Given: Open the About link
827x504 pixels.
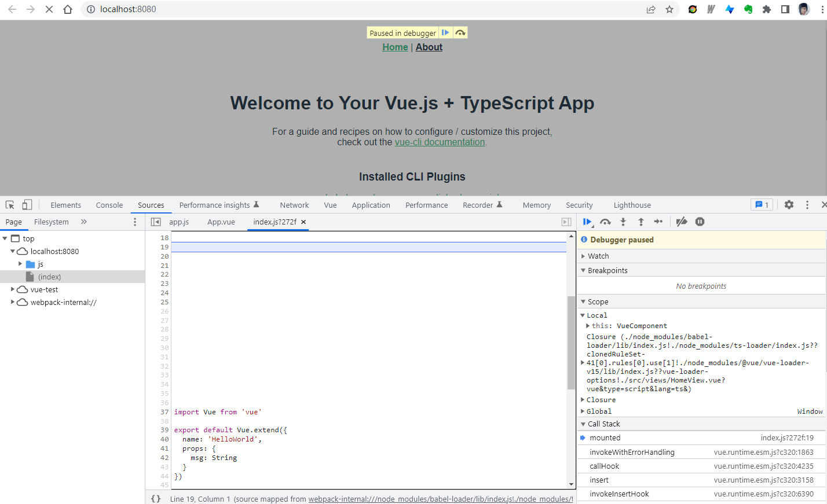Looking at the screenshot, I should coord(429,47).
